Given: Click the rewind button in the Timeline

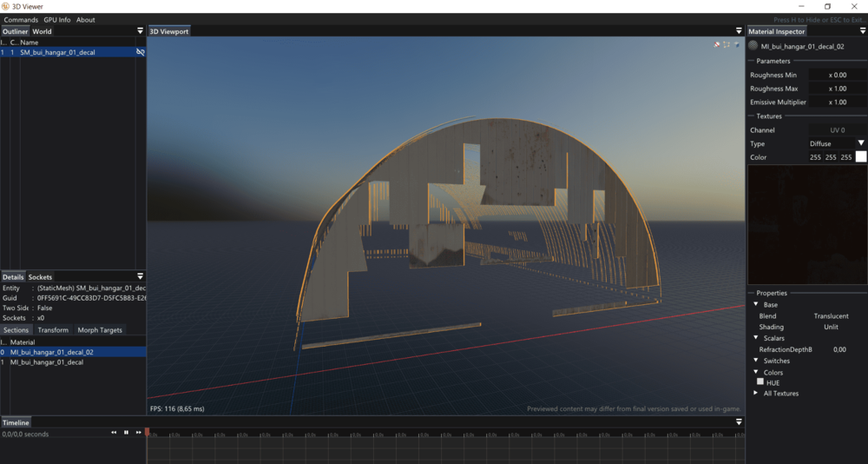Looking at the screenshot, I should (114, 432).
